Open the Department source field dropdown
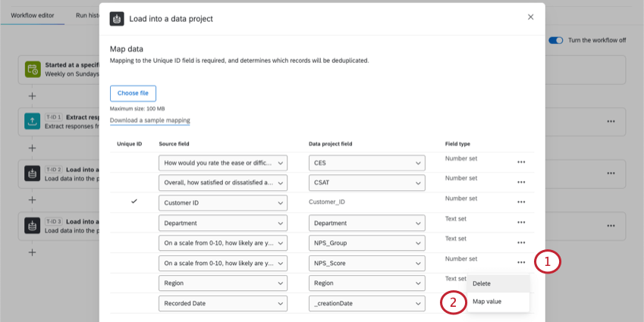Screen dimensions: 644x322 point(223,224)
